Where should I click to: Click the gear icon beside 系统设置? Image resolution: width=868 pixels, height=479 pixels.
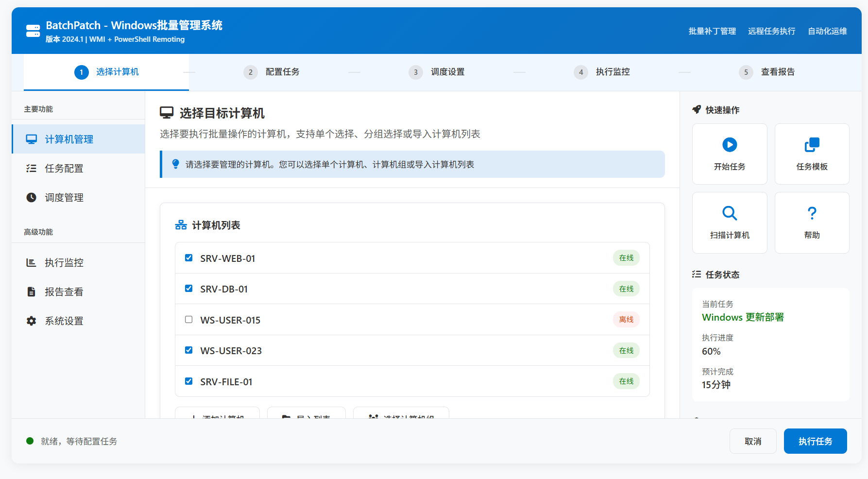[32, 321]
